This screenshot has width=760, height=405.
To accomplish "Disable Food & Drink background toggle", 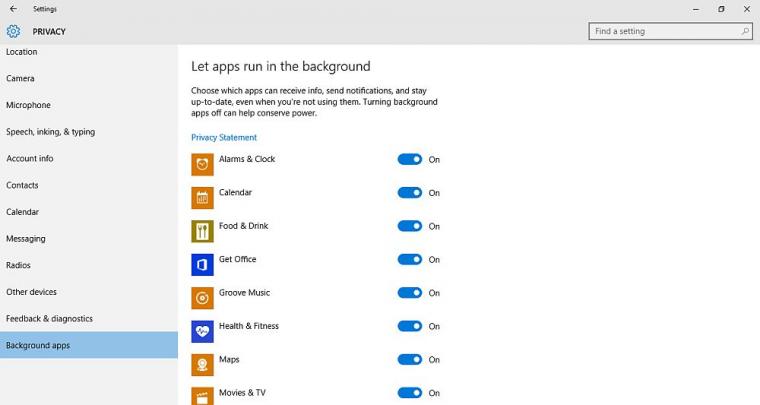I will click(410, 226).
